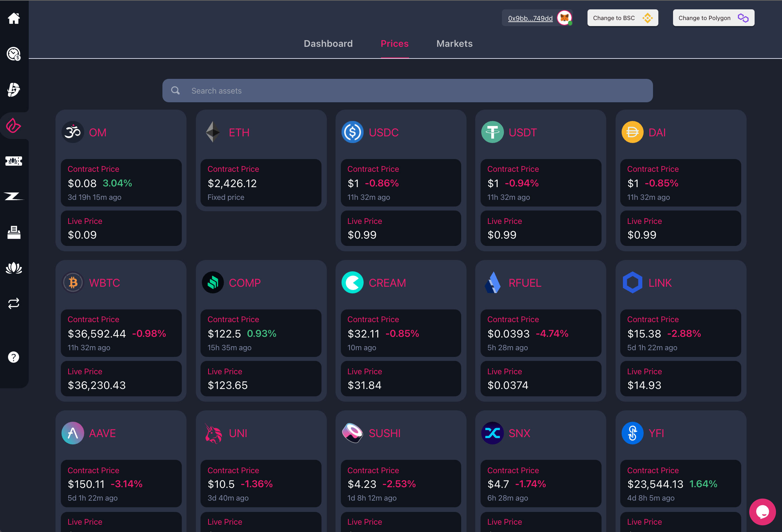
Task: Click the ETH asset name
Action: coord(239,133)
